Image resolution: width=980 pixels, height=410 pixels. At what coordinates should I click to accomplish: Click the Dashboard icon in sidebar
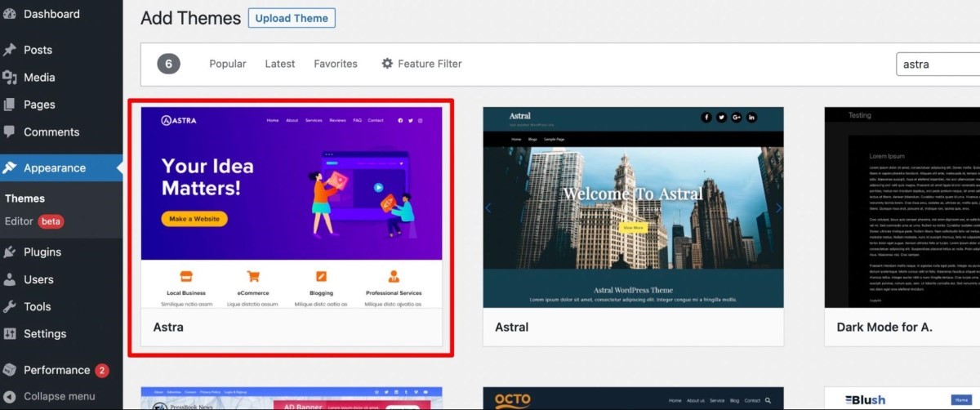tap(10, 14)
